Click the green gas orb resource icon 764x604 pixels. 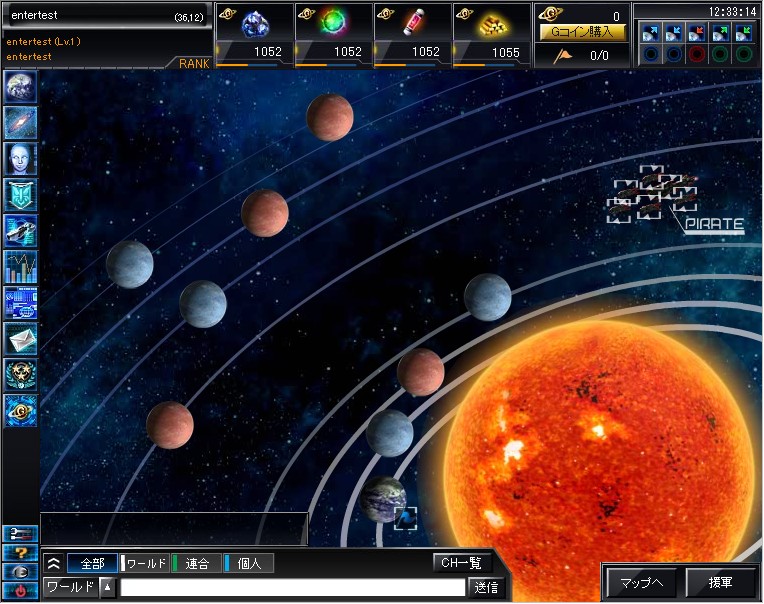click(x=334, y=22)
